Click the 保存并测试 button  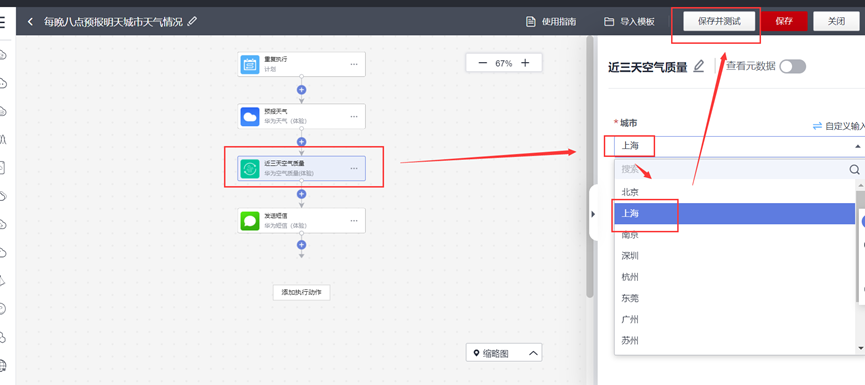[x=719, y=22]
